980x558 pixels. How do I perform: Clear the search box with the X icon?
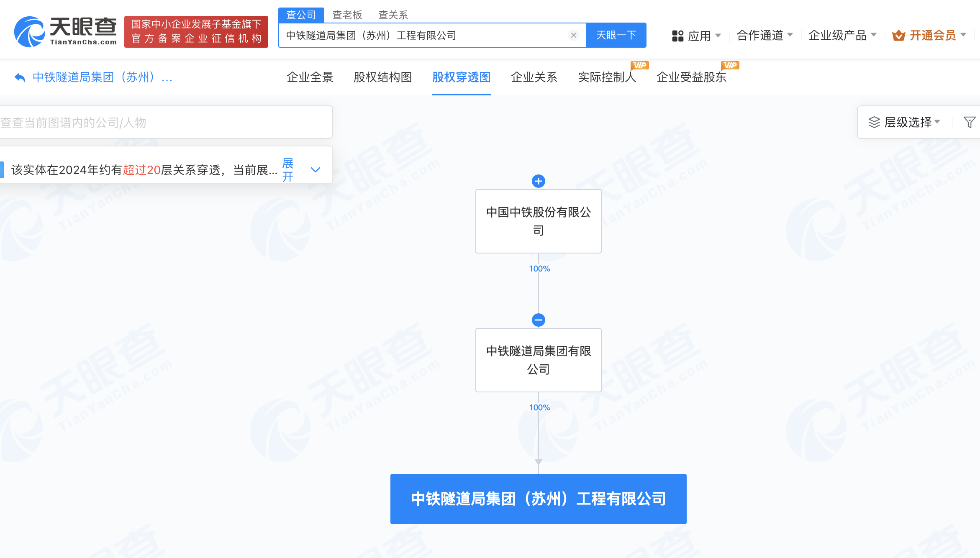(574, 35)
